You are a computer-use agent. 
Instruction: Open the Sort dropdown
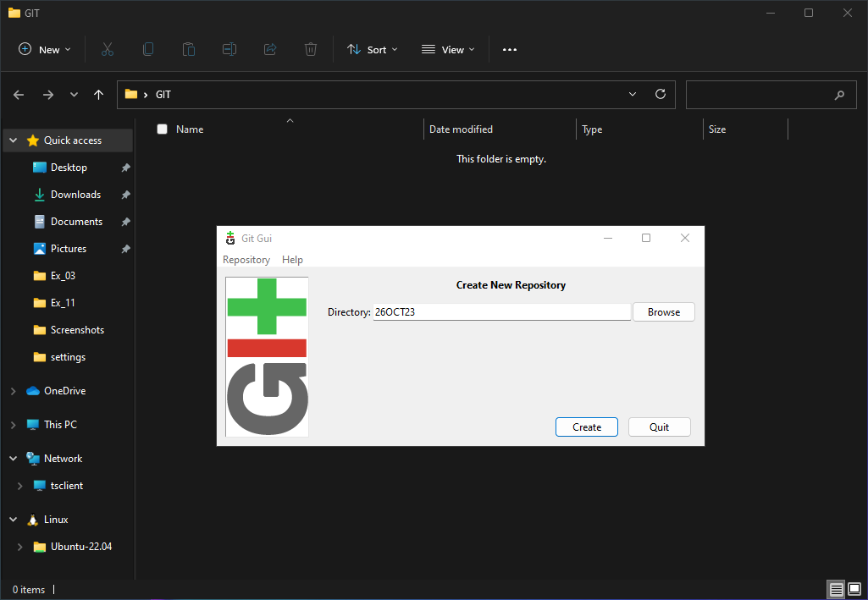(x=372, y=50)
